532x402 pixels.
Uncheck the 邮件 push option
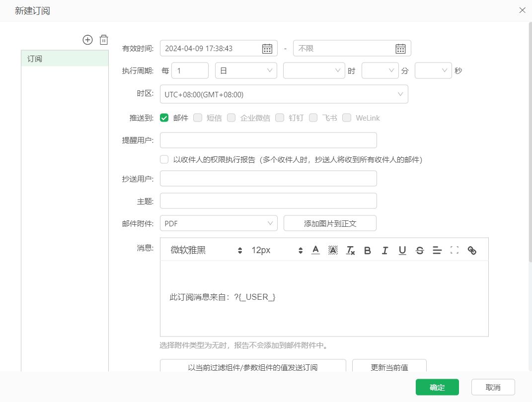164,118
